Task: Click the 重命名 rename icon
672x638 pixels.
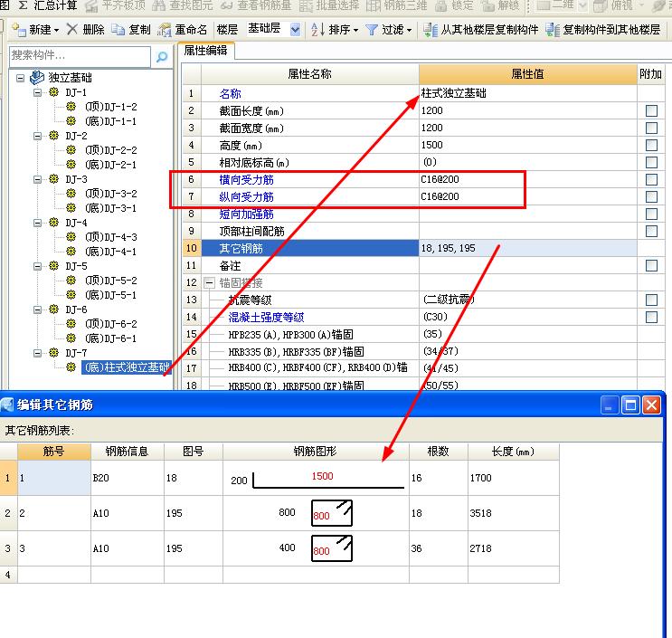Action: pos(164,30)
